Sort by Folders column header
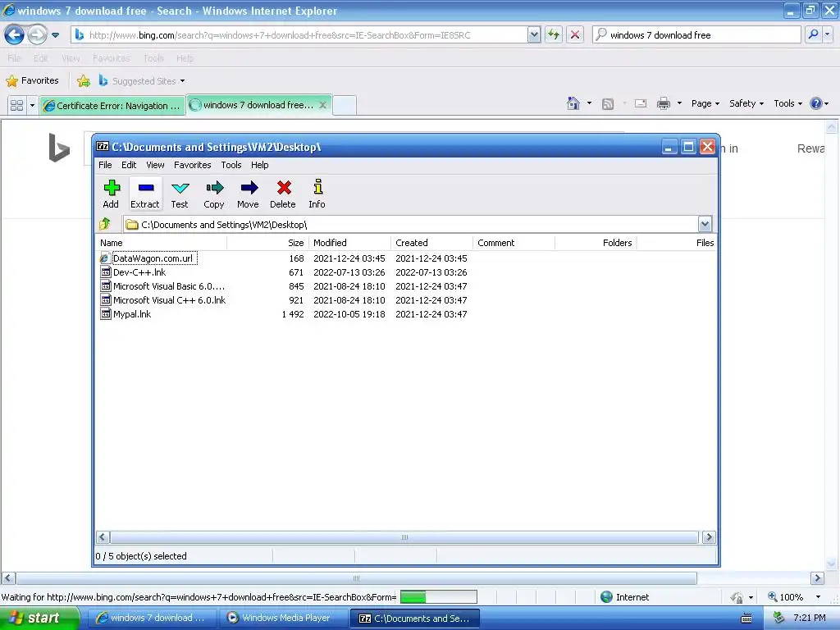 click(596, 243)
